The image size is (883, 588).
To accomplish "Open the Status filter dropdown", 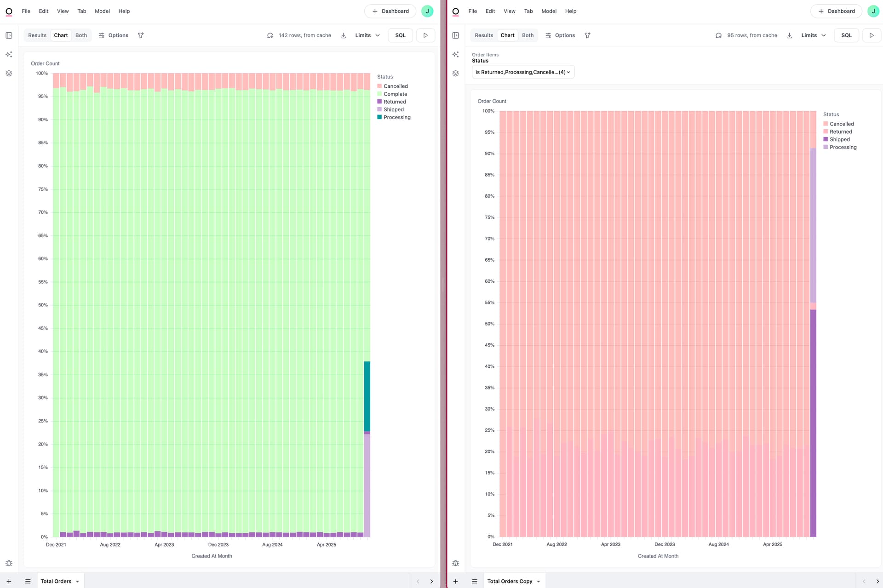I will click(x=523, y=72).
